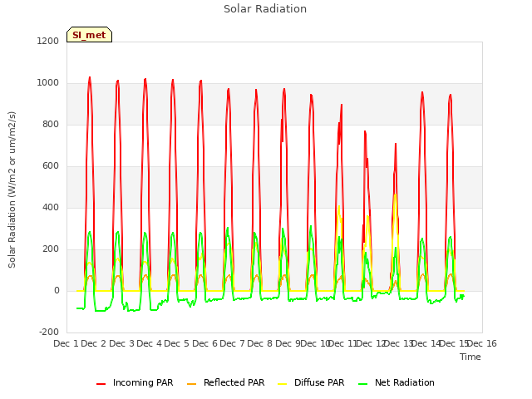The height and width of the screenshot is (399, 532).
Task: Click the 800 y-axis tick label
Action: coord(51,124)
